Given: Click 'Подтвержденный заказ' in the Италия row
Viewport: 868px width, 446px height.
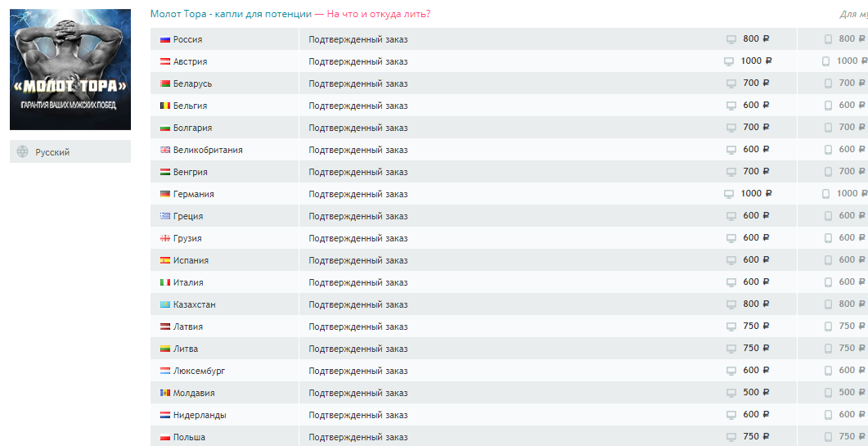Looking at the screenshot, I should point(358,282).
